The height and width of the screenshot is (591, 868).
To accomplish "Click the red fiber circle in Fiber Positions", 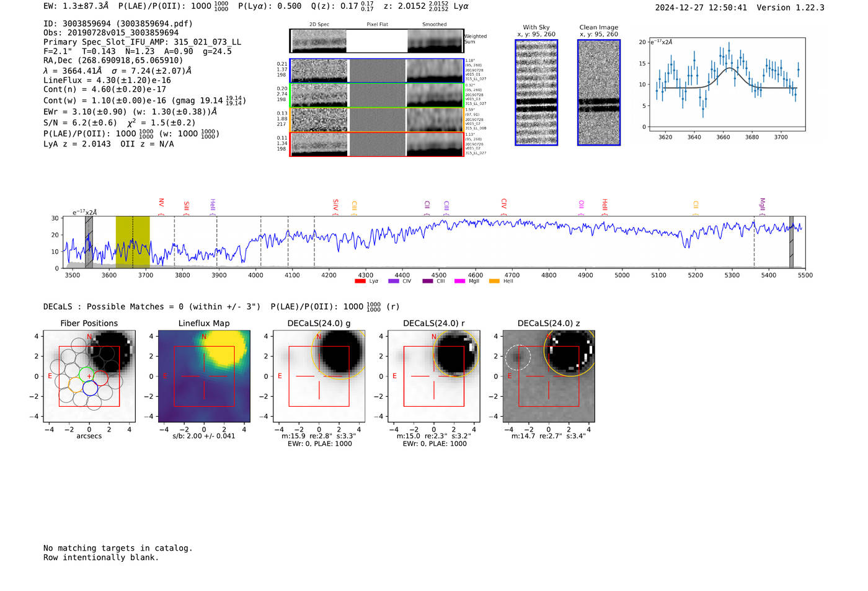I will (101, 378).
